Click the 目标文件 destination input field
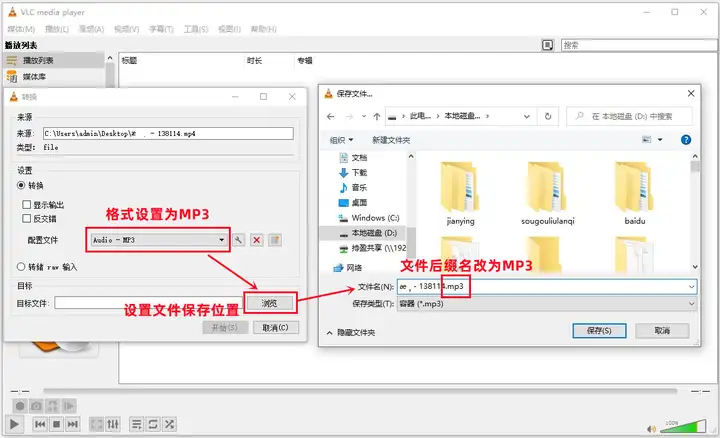720x438 pixels. (x=149, y=303)
